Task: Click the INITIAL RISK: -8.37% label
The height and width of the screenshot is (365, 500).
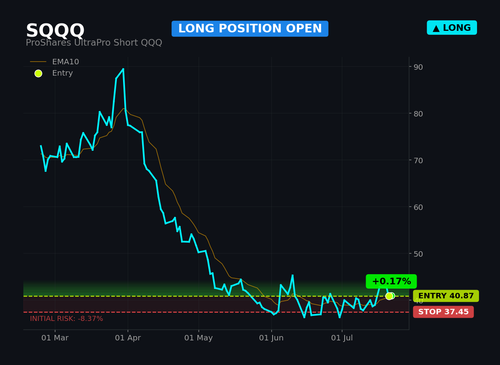Action: pyautogui.click(x=66, y=319)
